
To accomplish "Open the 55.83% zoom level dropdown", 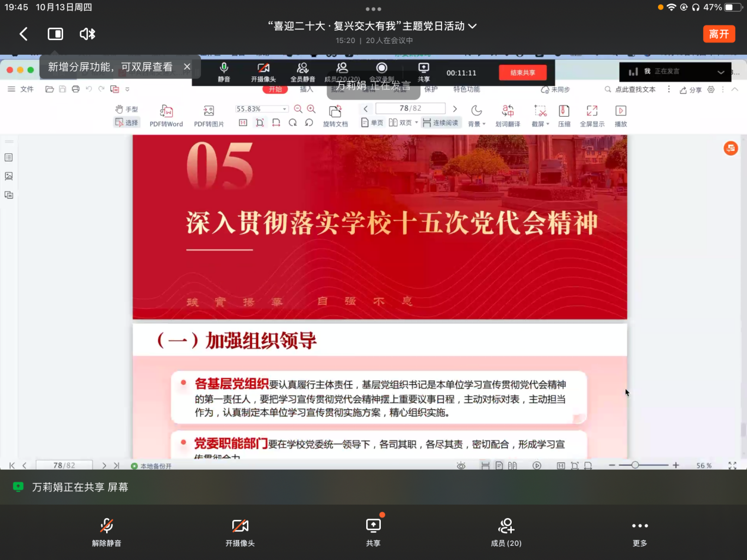I will (285, 109).
